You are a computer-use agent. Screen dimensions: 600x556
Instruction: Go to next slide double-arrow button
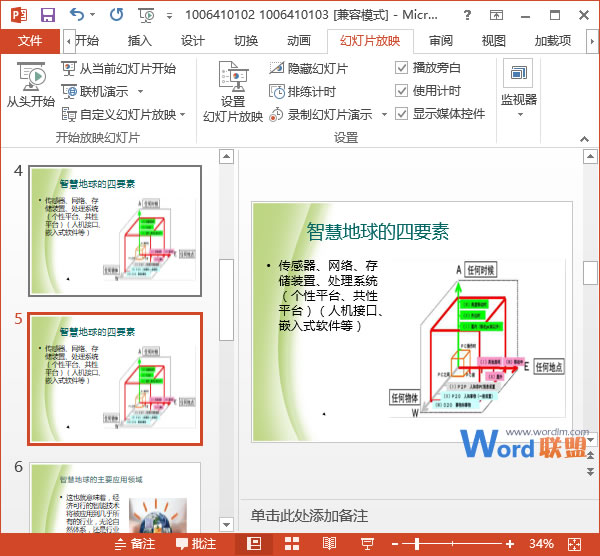click(590, 472)
